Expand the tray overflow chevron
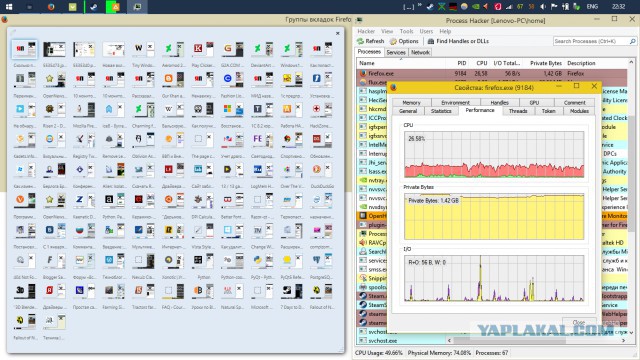The height and width of the screenshot is (360, 640). pos(419,6)
